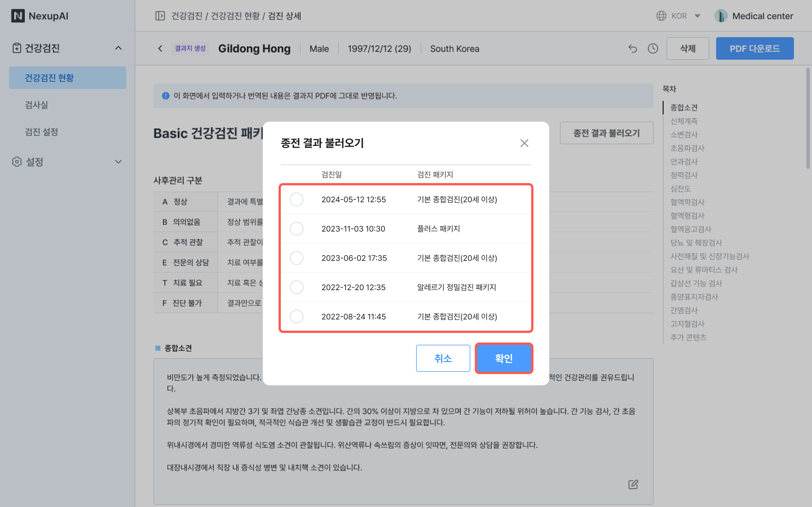Open 검진 설정 menu item

click(x=42, y=132)
